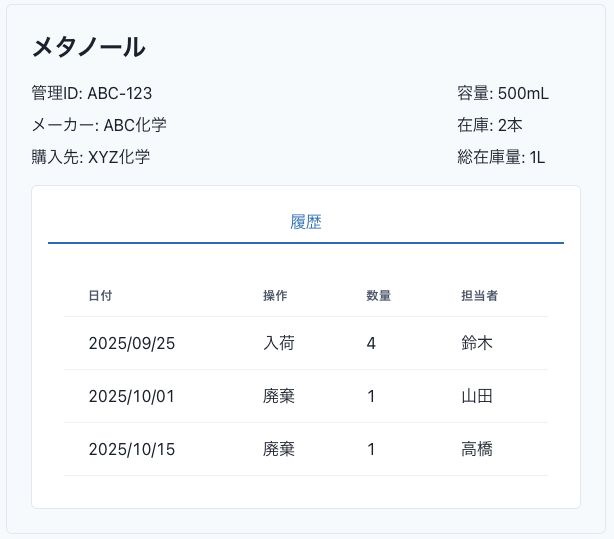The width and height of the screenshot is (614, 539).
Task: Click the 操作 column header
Action: 275,296
